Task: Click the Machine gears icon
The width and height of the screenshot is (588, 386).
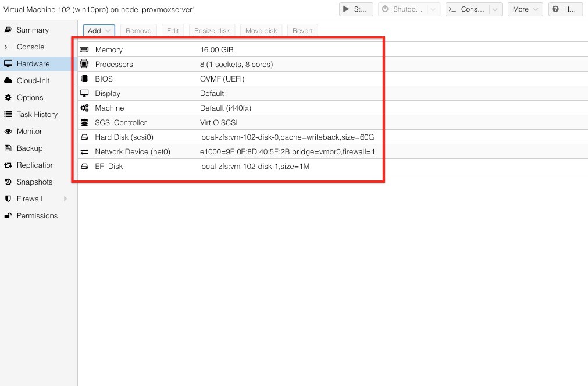Action: coord(84,108)
